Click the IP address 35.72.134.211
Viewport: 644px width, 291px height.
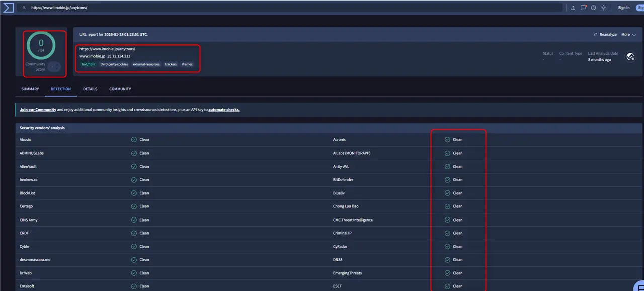pyautogui.click(x=119, y=56)
